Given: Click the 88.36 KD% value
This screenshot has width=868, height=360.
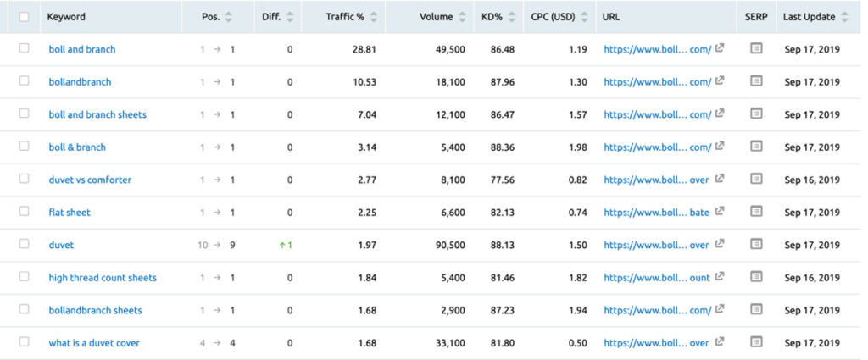Looking at the screenshot, I should [502, 147].
